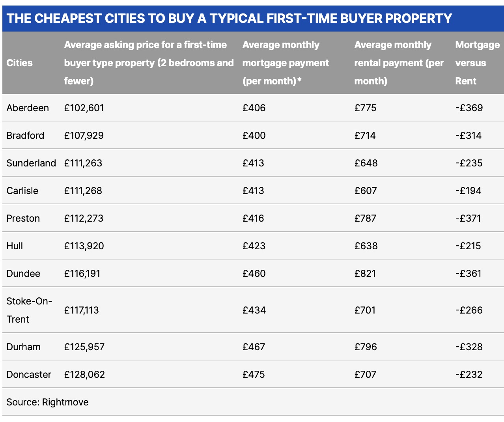The height and width of the screenshot is (422, 504).
Task: Select the Sunderland row's £648 rental value
Action: click(366, 163)
